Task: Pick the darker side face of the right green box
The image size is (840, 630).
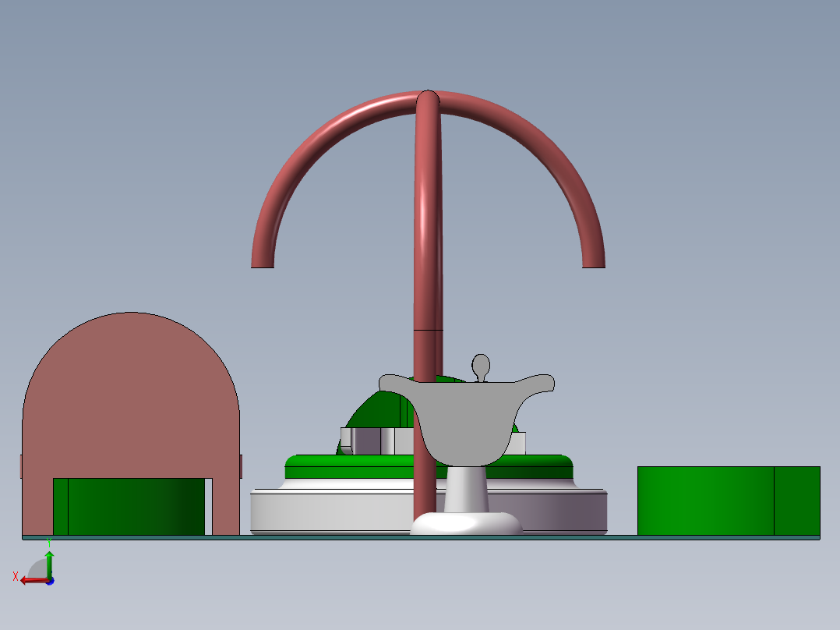Action: click(x=797, y=501)
